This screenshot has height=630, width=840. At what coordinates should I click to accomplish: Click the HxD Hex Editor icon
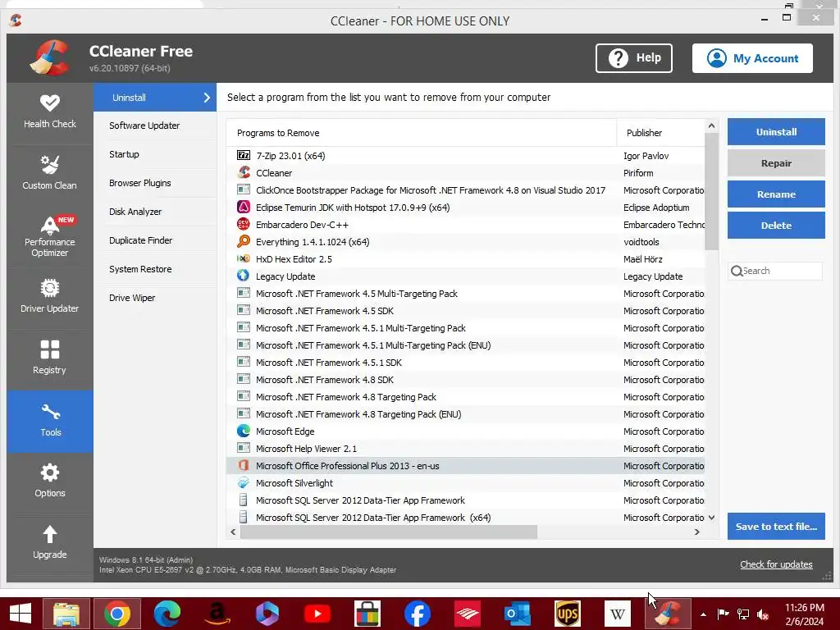point(244,258)
